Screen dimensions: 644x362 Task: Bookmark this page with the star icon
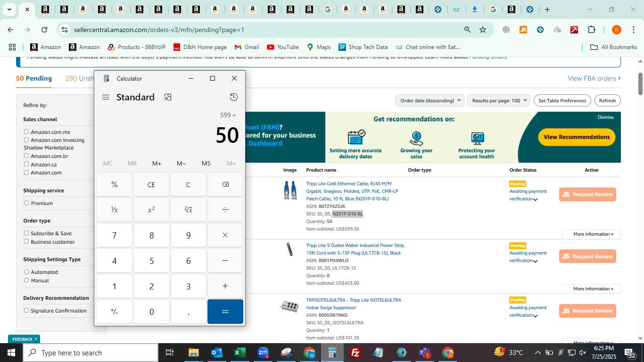[x=483, y=30]
